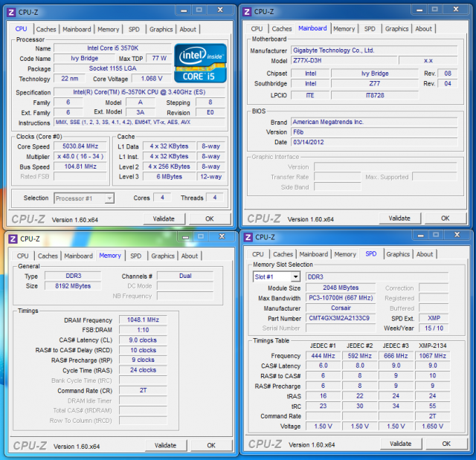Go to About tab in Memory window
Image resolution: width=476 pixels, height=460 pixels.
coord(190,256)
